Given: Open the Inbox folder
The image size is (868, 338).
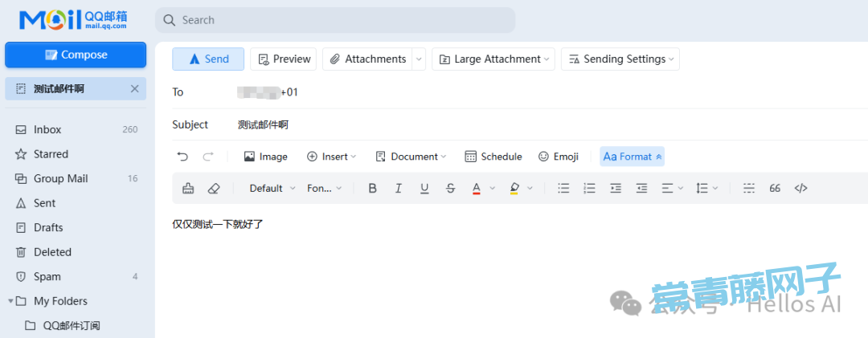Looking at the screenshot, I should [47, 130].
